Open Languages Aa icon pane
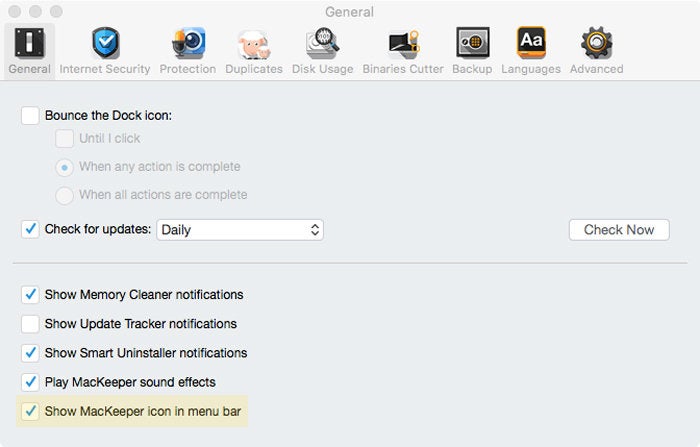This screenshot has width=700, height=447. coord(531,43)
